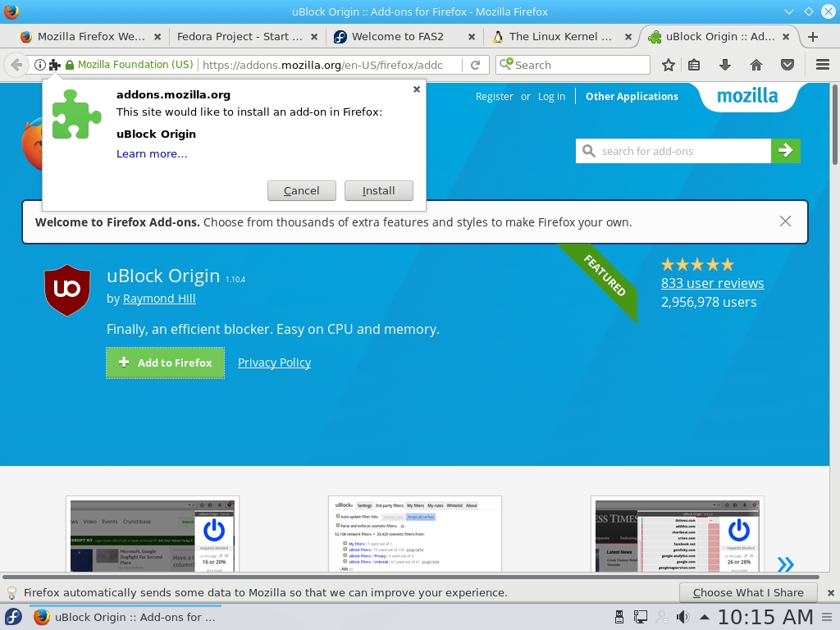This screenshot has height=630, width=840.
Task: Switch to The Linux Kernel tab
Action: [x=560, y=36]
